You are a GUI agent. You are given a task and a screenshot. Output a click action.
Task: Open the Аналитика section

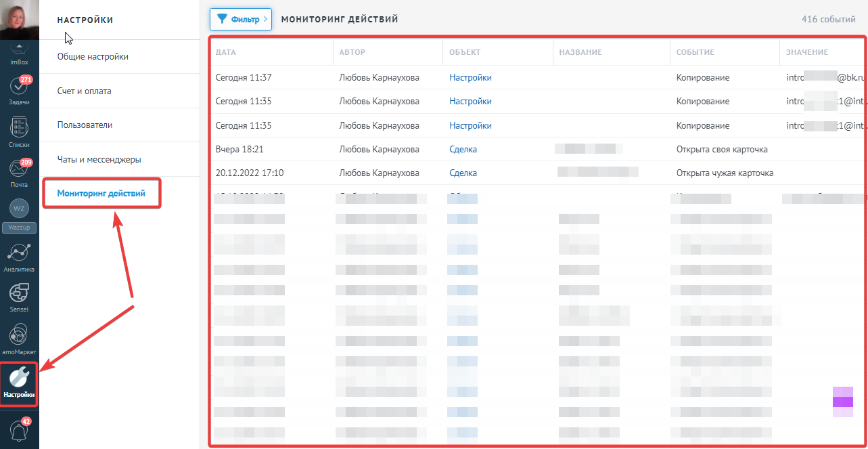point(19,258)
